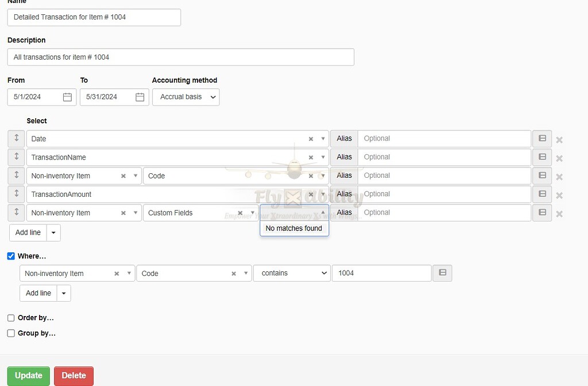Open the Accounting method dropdown
This screenshot has width=588, height=386.
click(185, 97)
